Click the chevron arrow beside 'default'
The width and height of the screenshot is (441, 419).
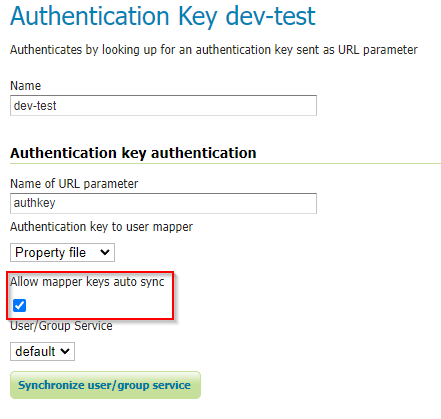[x=65, y=351]
